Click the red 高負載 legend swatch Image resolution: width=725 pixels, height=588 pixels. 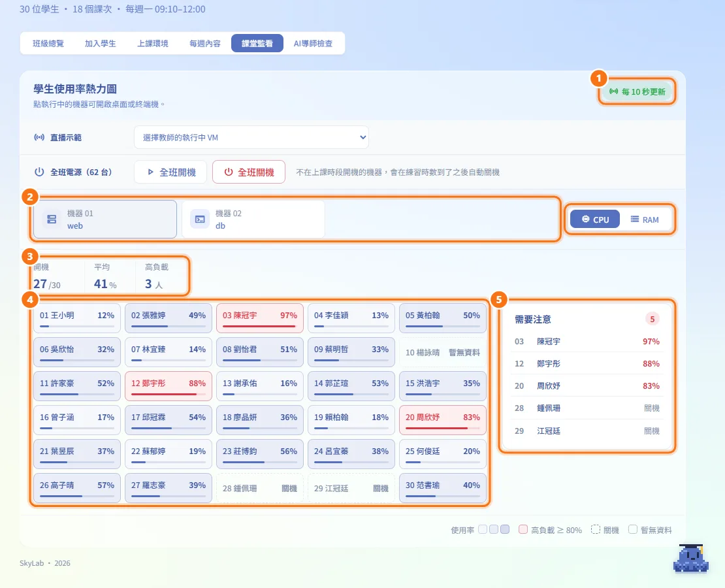coord(523,529)
